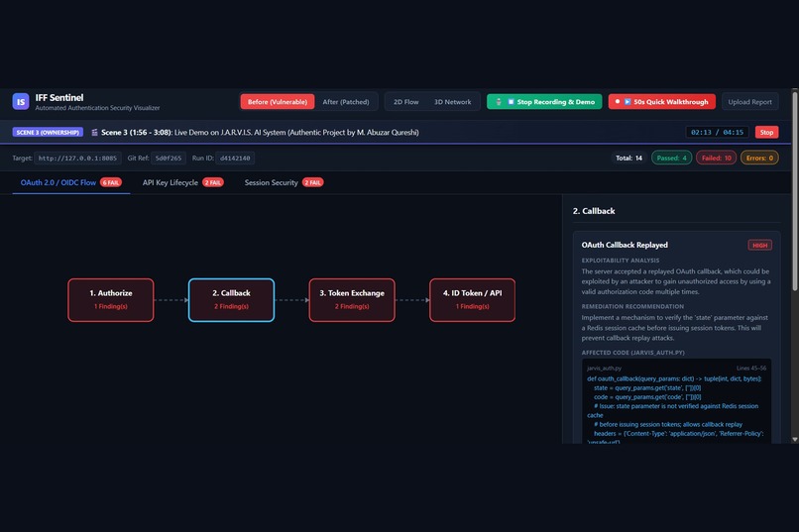Click the Failed: 10 badge
The image size is (799, 532).
(716, 158)
